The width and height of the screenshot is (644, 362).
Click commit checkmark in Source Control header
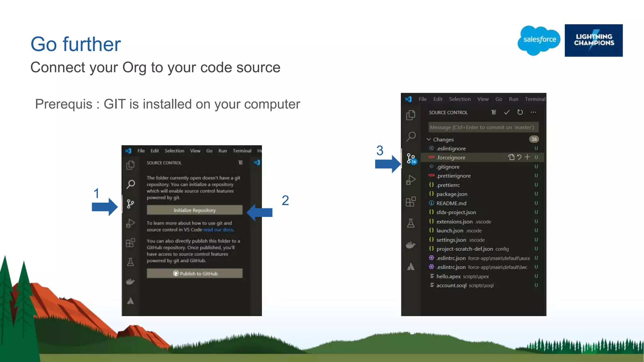[507, 112]
